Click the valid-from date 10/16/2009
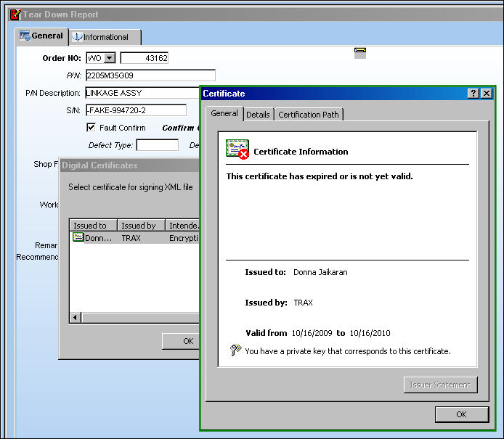504x439 pixels. click(x=312, y=333)
